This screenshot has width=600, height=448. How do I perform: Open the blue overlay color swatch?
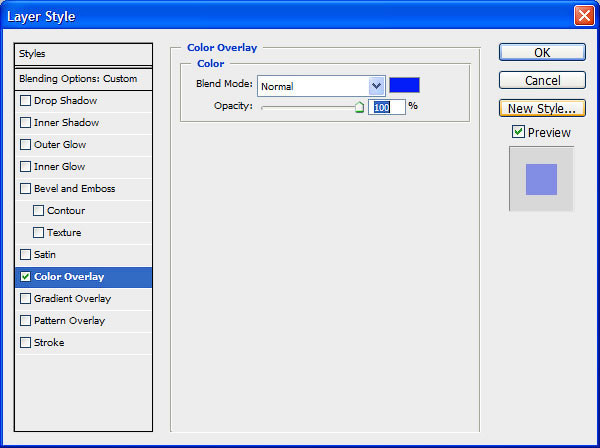click(x=404, y=85)
